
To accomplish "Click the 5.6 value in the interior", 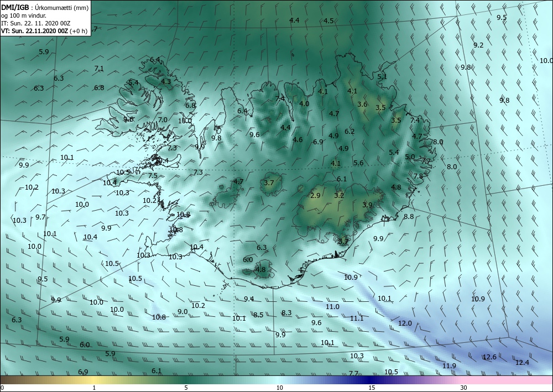I will pos(358,163).
